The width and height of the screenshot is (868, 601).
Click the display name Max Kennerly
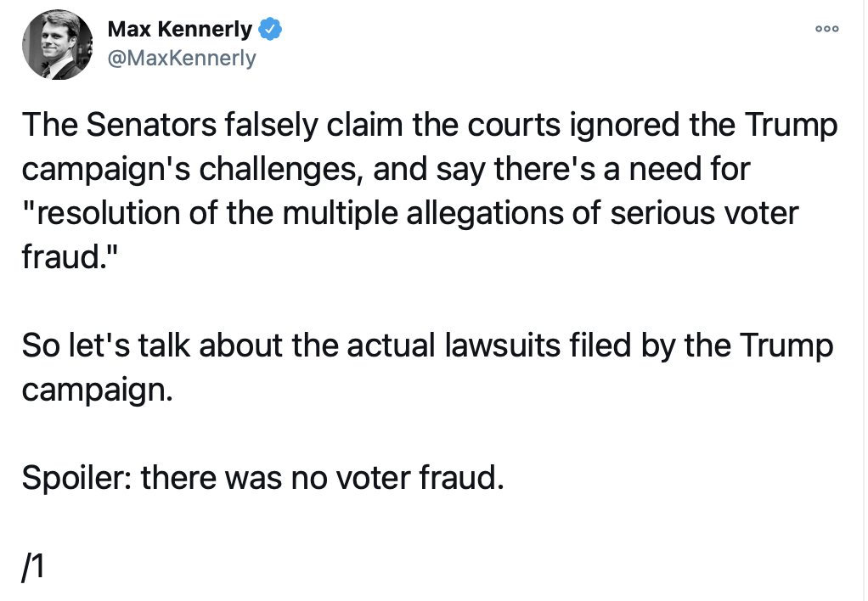[x=180, y=30]
